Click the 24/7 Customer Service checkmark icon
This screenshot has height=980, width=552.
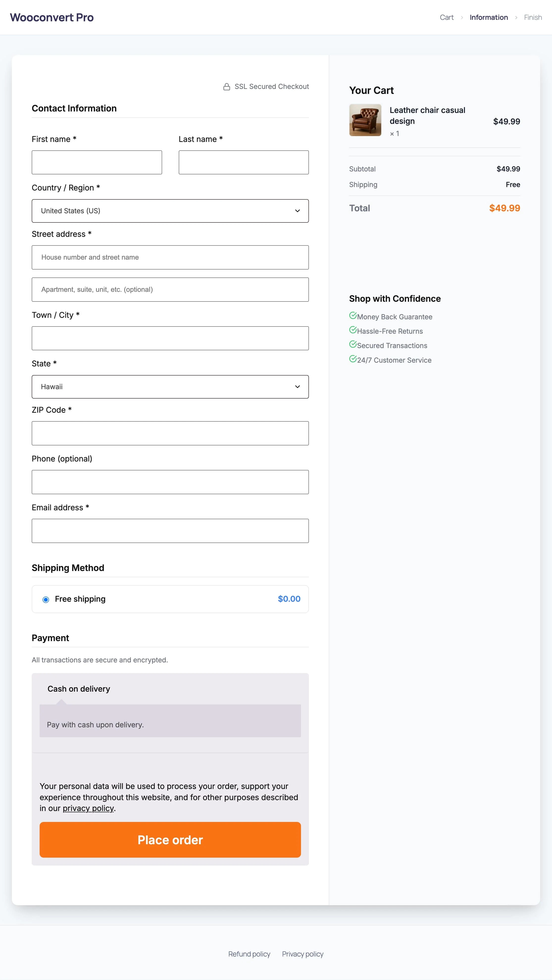(353, 359)
